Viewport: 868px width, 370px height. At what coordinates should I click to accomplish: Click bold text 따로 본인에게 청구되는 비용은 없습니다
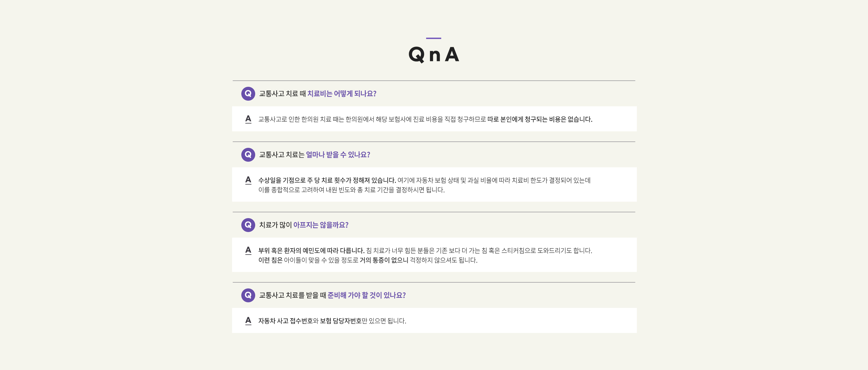(540, 119)
